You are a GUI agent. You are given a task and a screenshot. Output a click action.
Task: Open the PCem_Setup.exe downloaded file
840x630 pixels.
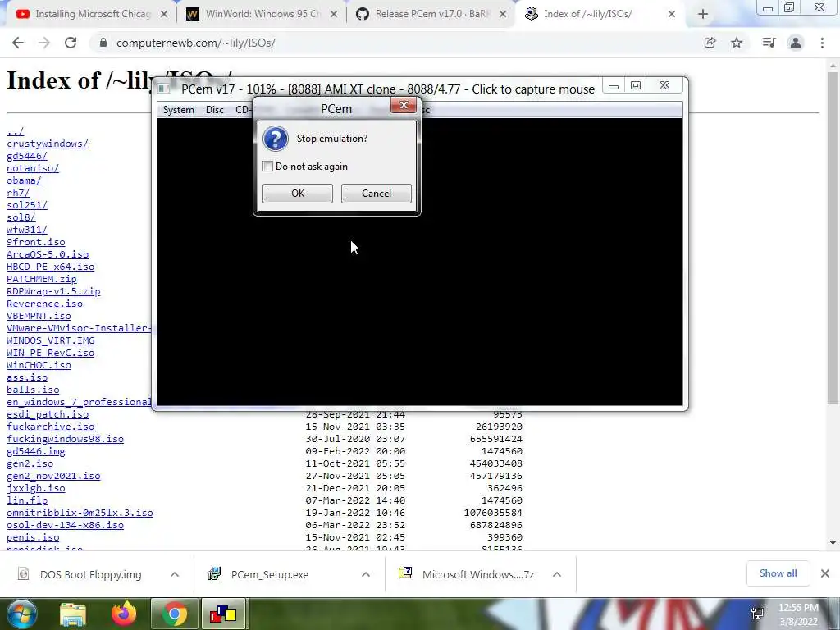[269, 574]
